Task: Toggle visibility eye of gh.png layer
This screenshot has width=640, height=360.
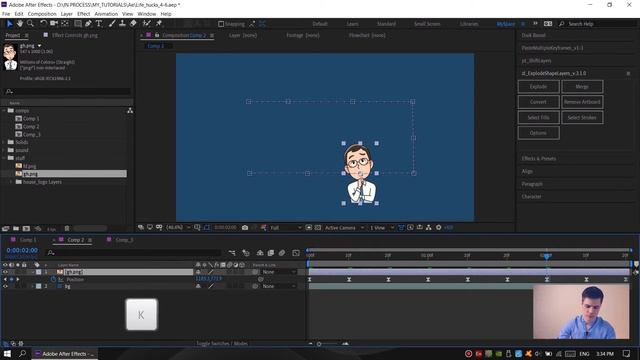Action: (x=5, y=272)
